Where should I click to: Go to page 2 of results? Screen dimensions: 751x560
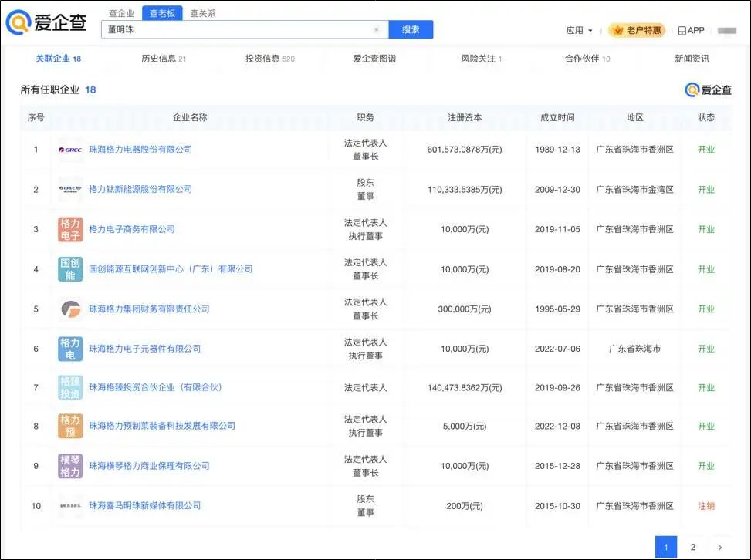(x=692, y=547)
